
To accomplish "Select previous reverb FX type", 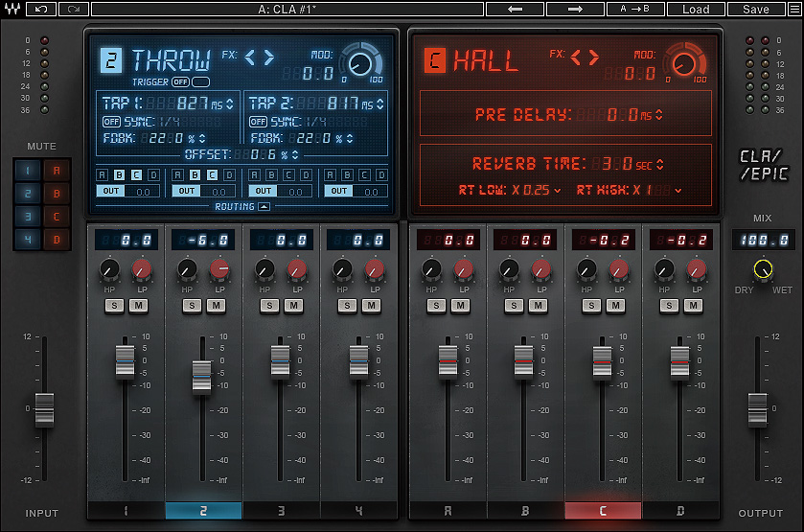I will point(576,57).
